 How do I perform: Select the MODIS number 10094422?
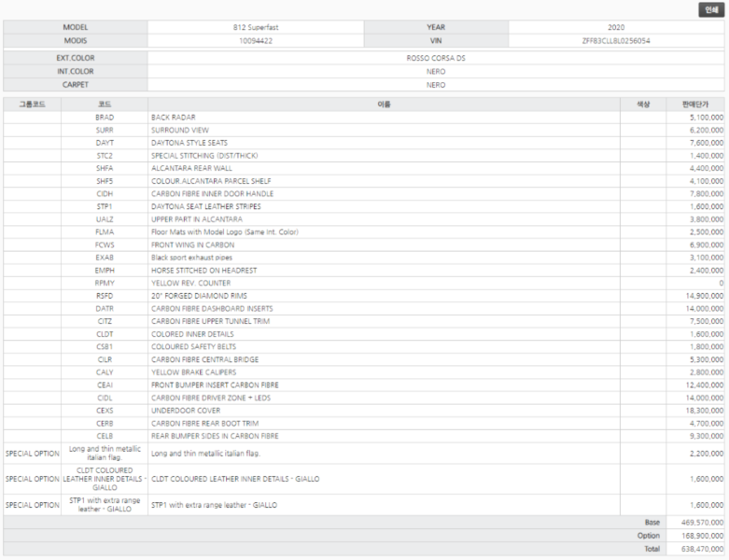256,41
